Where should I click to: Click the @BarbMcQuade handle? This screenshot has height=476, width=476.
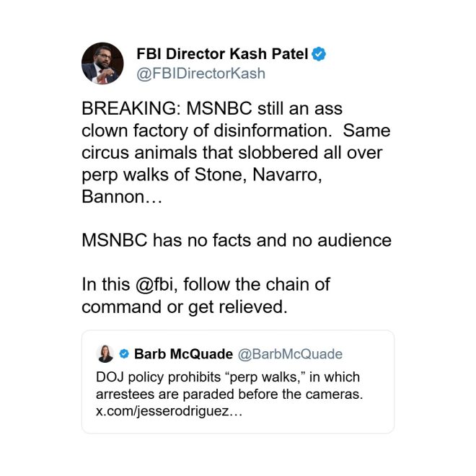pyautogui.click(x=290, y=354)
